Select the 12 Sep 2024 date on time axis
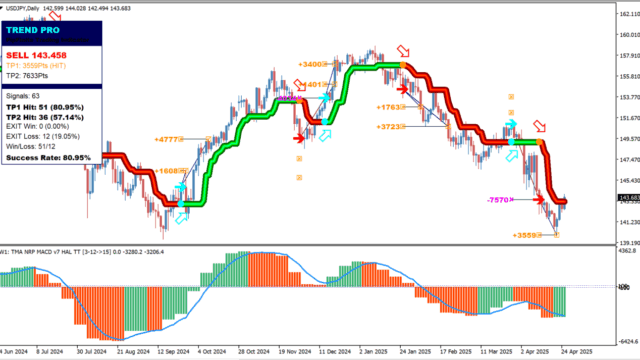This screenshot has height=360, width=640. [173, 351]
